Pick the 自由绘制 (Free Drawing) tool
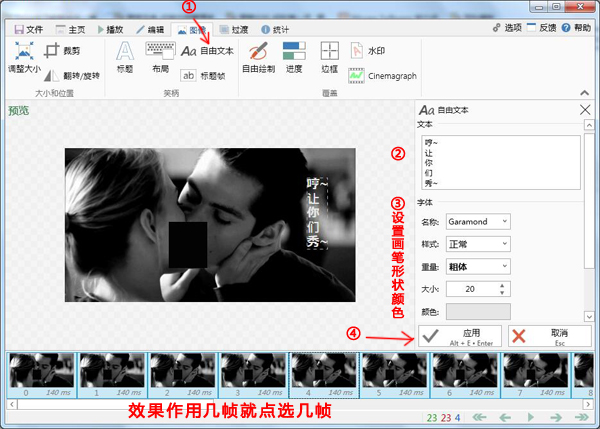Image resolution: width=600 pixels, height=429 pixels. coord(259,57)
